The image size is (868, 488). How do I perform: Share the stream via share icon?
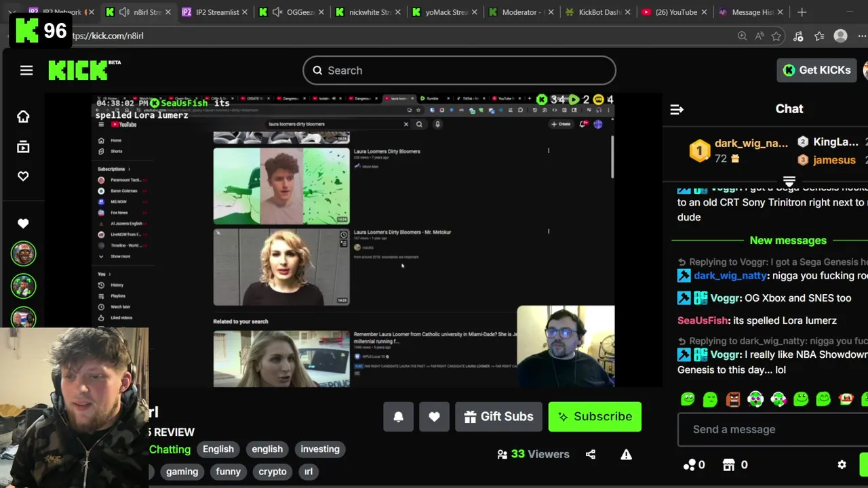pos(591,454)
